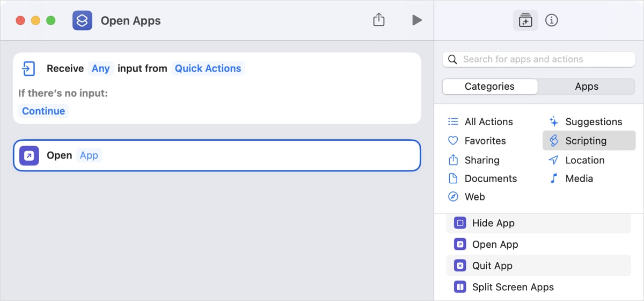Choose the App parameter in Open action
Screen dimensions: 644x301
click(89, 155)
